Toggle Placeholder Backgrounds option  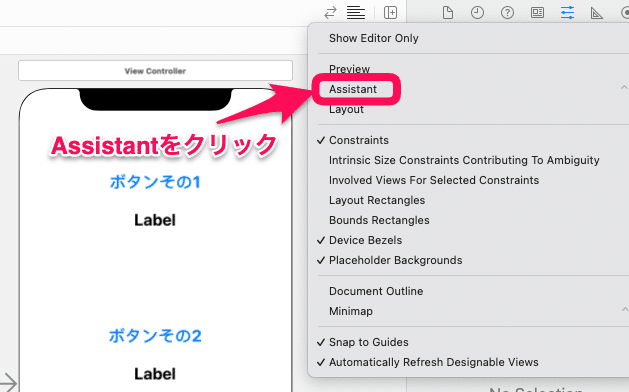[396, 260]
